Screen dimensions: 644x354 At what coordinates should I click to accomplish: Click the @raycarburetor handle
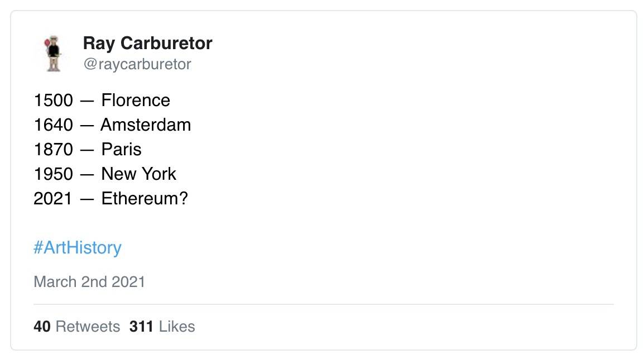pos(137,64)
